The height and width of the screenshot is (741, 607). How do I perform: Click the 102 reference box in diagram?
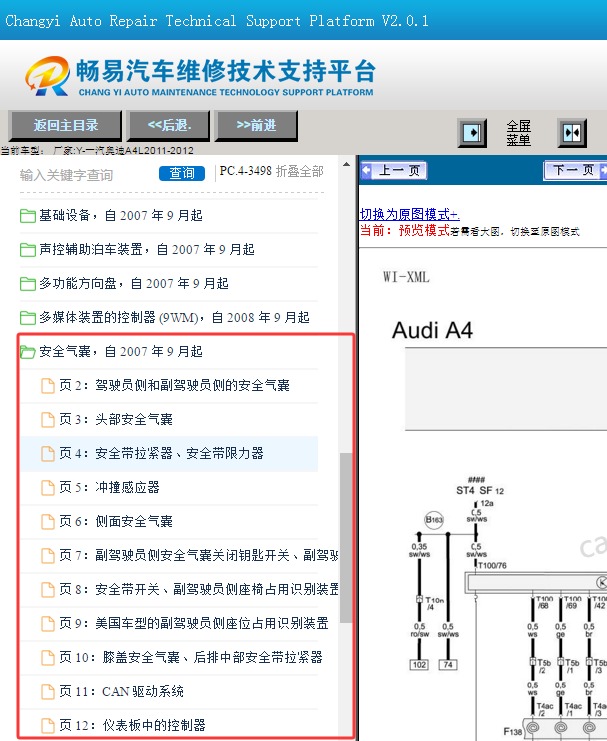tap(419, 665)
